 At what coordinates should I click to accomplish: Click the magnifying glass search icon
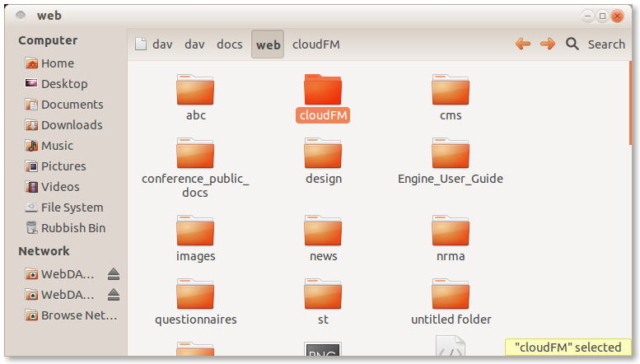click(572, 44)
